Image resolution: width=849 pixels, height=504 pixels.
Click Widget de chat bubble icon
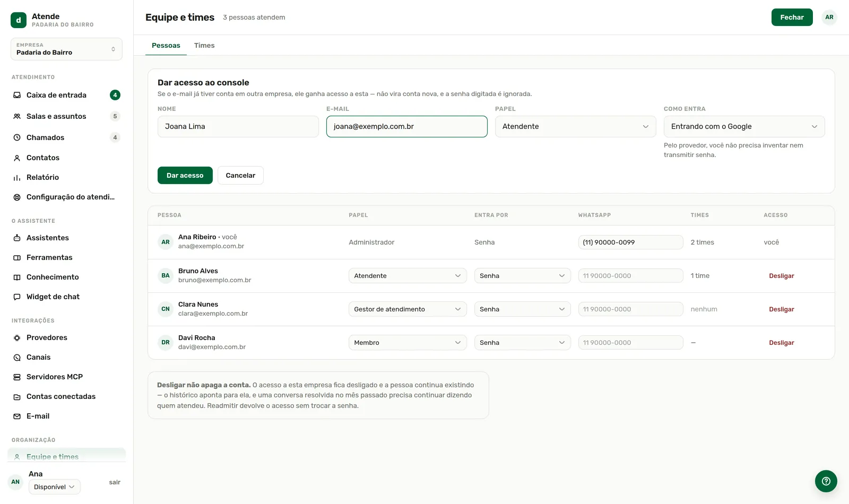pos(17,297)
